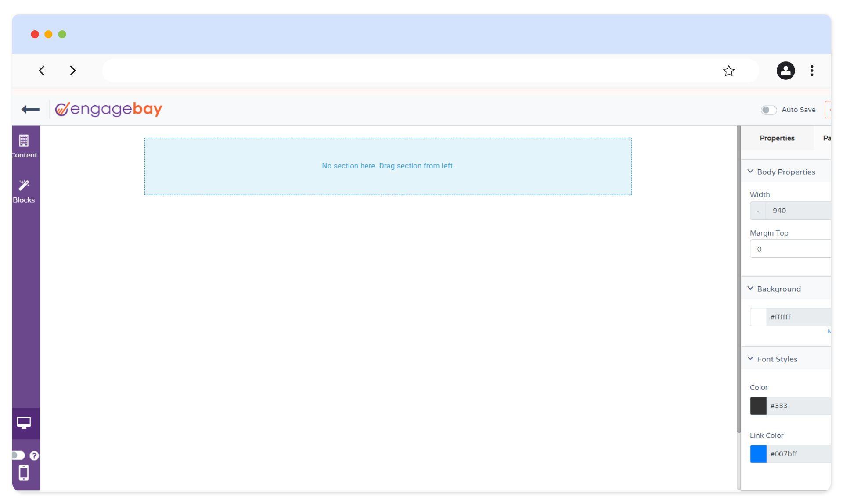The image size is (843, 504).
Task: Click the back arrow beside the EngageBay logo
Action: [30, 110]
